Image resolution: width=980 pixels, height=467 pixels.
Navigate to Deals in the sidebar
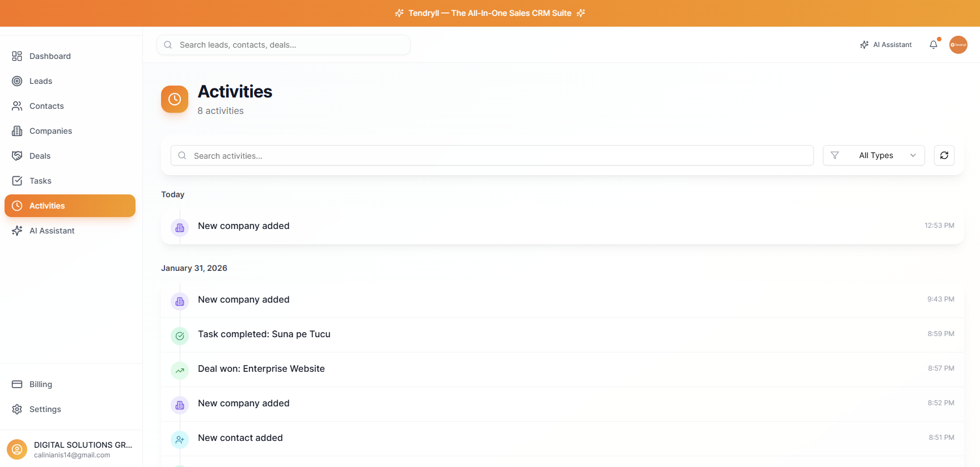click(x=40, y=156)
